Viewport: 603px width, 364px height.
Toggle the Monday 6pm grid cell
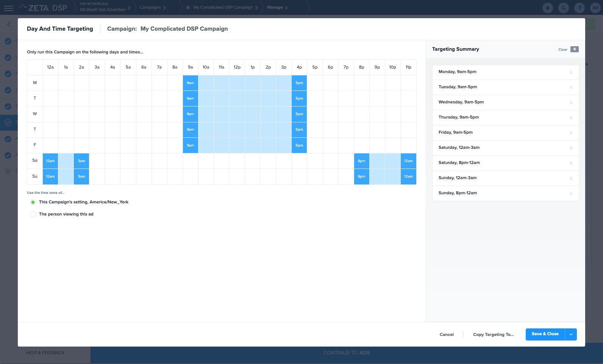click(x=330, y=83)
